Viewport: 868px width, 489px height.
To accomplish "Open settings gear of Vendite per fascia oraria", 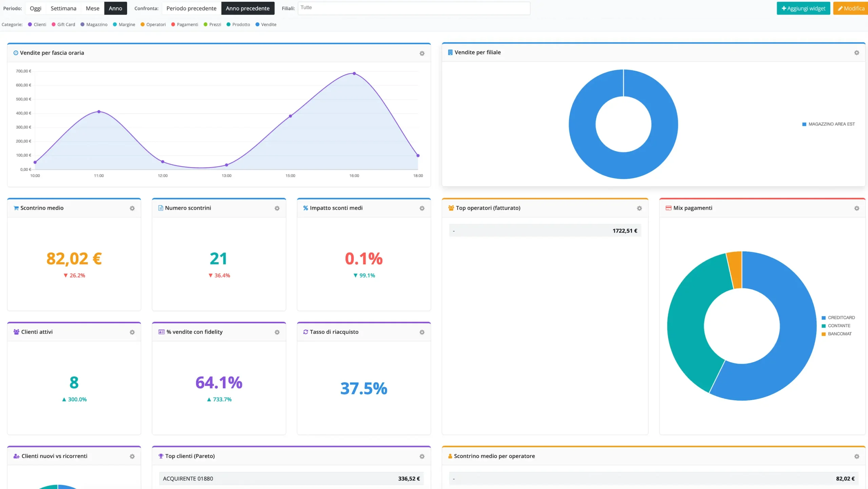I will (x=422, y=53).
